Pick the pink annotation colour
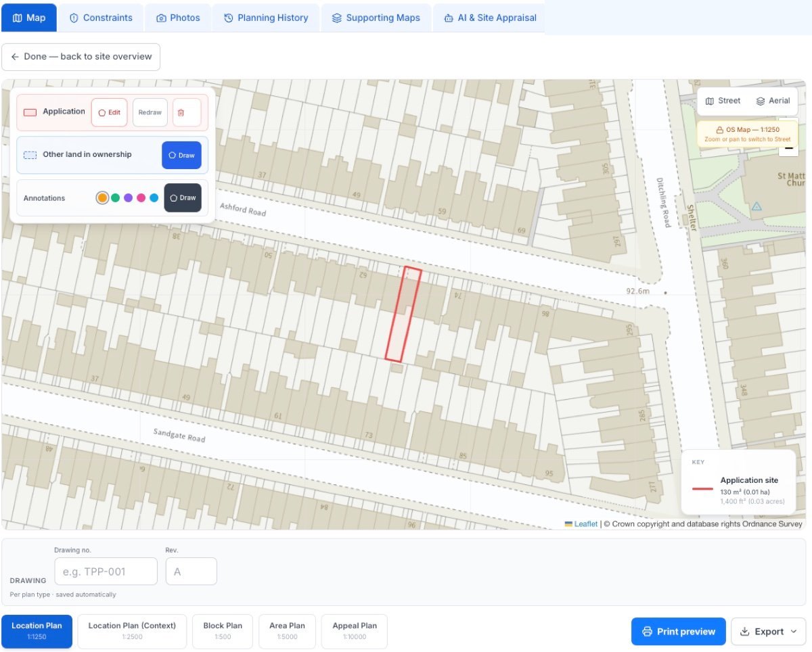812x652 pixels. point(141,198)
